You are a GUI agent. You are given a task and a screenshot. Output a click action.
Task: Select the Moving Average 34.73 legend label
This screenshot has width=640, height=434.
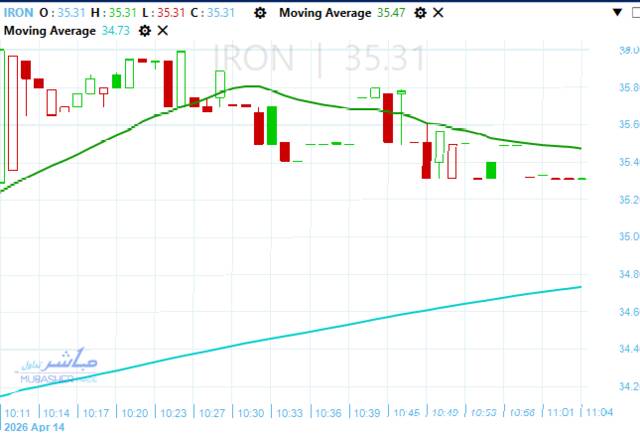50,31
